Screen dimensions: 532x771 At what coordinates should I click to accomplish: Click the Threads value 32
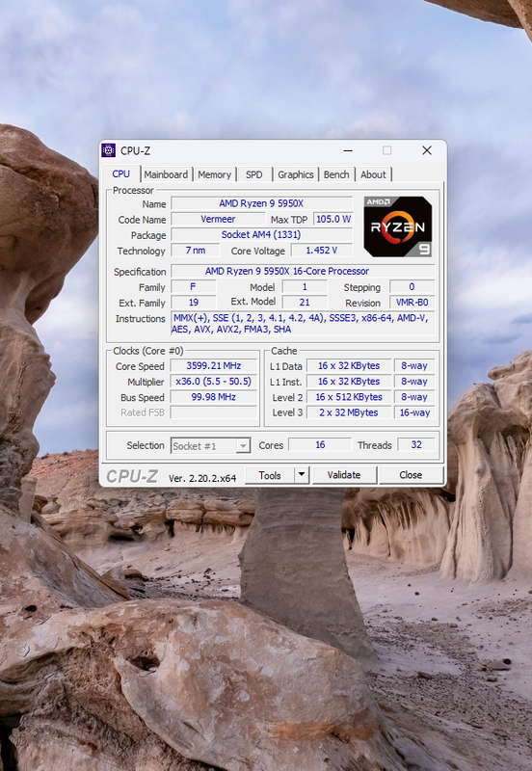pos(416,445)
